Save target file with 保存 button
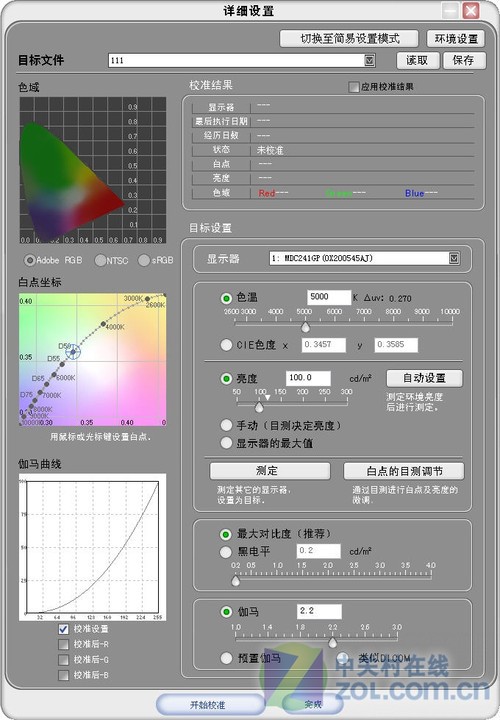This screenshot has height=720, width=500. pos(464,60)
